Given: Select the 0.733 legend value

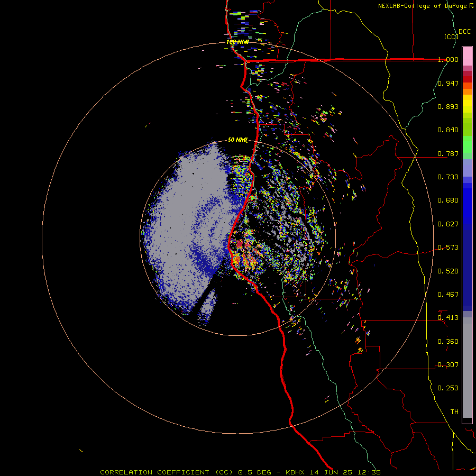Looking at the screenshot, I should click(448, 177).
